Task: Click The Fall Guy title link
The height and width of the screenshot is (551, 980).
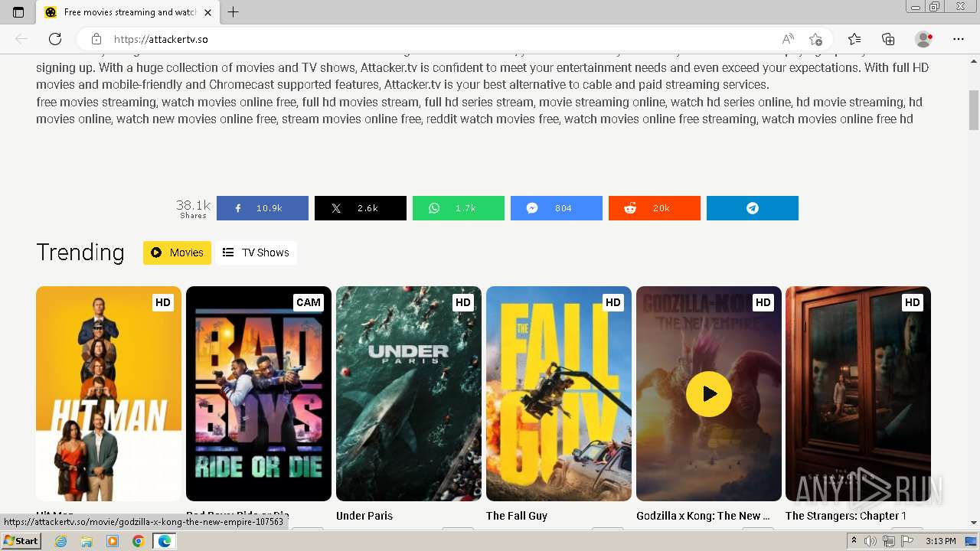Action: (x=517, y=516)
